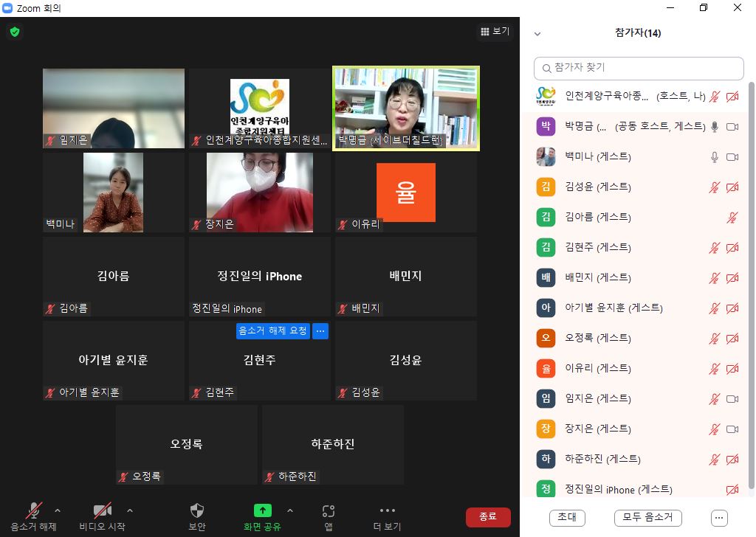Expand audio options arrow next to mute
The image size is (756, 537).
tap(58, 510)
